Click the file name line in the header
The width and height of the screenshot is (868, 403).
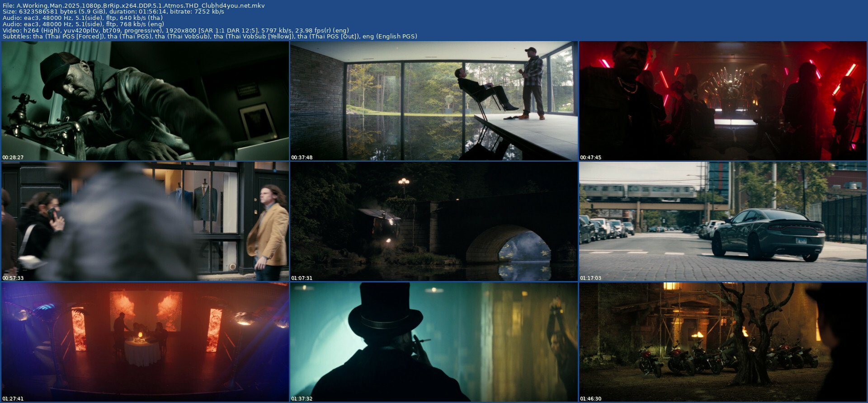click(134, 6)
